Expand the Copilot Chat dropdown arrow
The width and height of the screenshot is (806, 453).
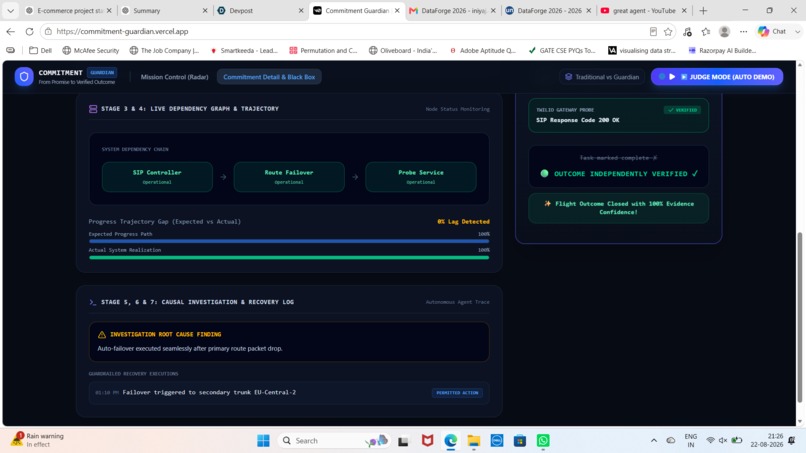click(797, 31)
